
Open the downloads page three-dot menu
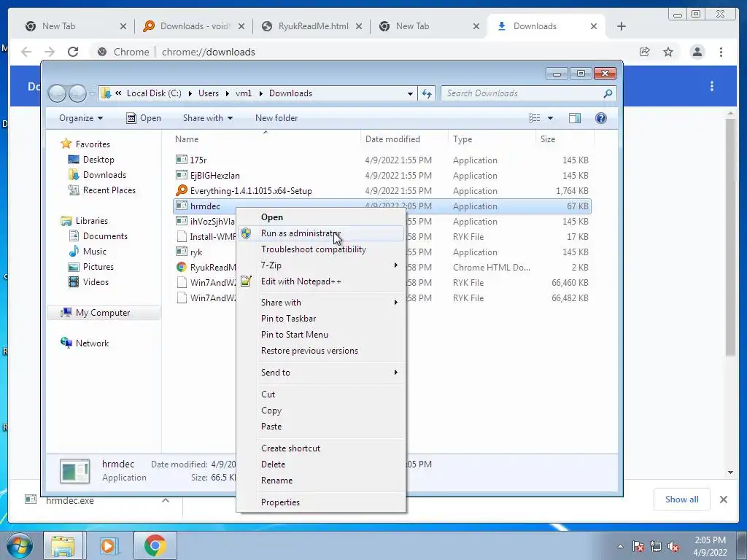pyautogui.click(x=712, y=86)
